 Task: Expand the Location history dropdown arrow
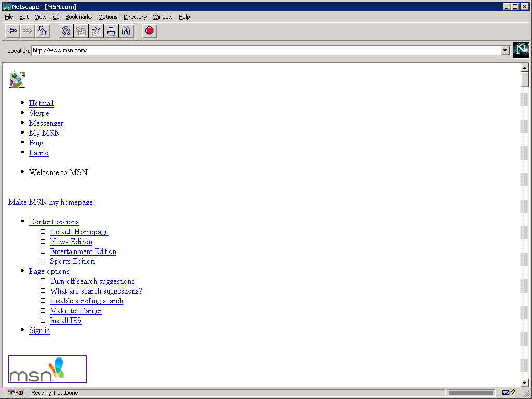tap(505, 50)
